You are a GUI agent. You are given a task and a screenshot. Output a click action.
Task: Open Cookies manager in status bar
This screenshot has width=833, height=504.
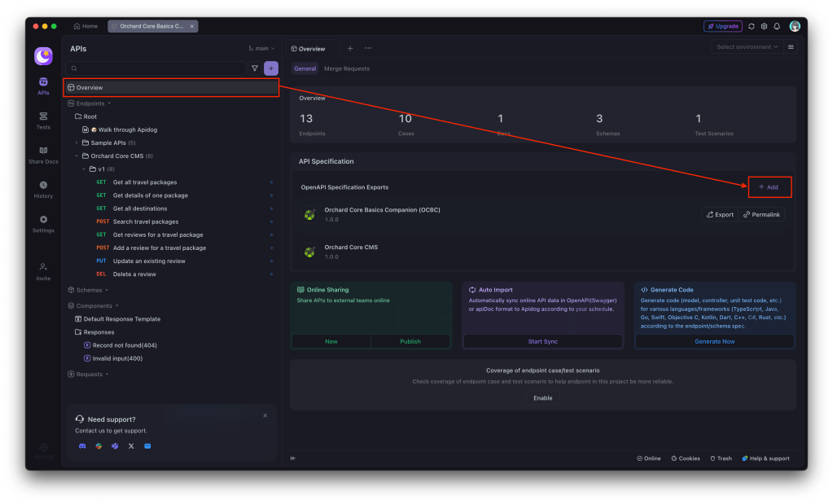point(685,458)
